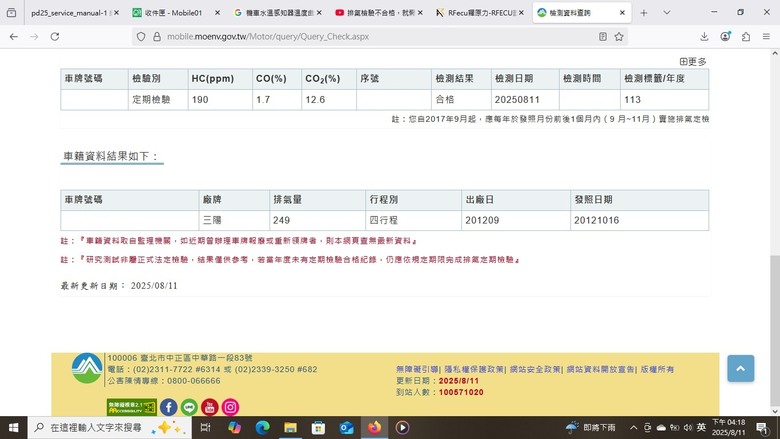
Task: Open Outlook from the taskbar
Action: (346, 428)
